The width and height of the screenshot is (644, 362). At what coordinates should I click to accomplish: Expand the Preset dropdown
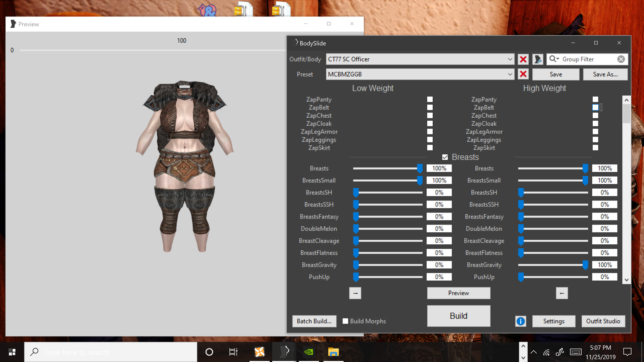[x=510, y=74]
